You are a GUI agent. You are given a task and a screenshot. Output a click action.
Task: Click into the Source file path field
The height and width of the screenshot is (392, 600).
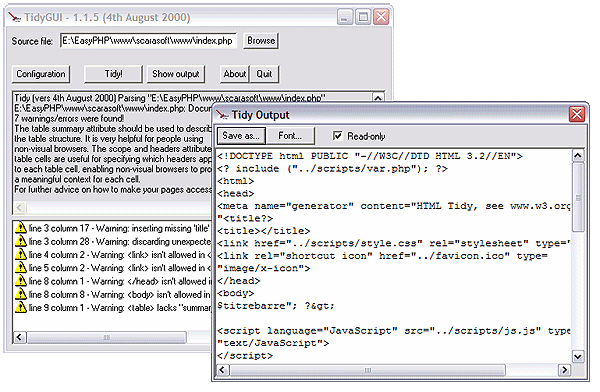coord(148,41)
